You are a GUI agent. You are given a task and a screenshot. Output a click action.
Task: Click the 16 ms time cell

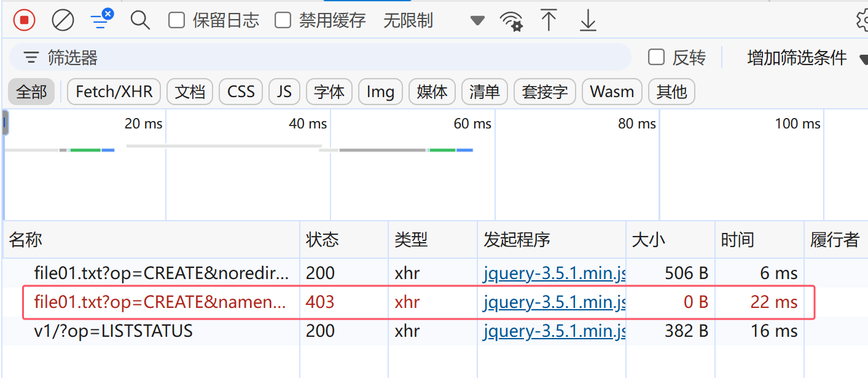coord(759,331)
